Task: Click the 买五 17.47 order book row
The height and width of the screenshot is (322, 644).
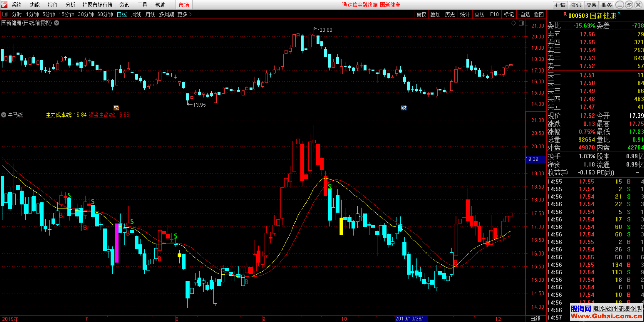Action: [x=595, y=107]
